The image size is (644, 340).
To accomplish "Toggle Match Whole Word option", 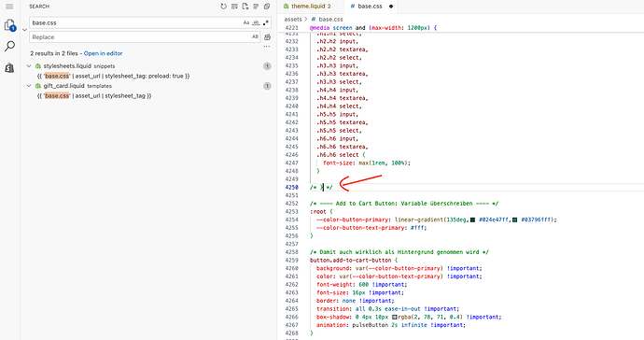I will pyautogui.click(x=256, y=22).
